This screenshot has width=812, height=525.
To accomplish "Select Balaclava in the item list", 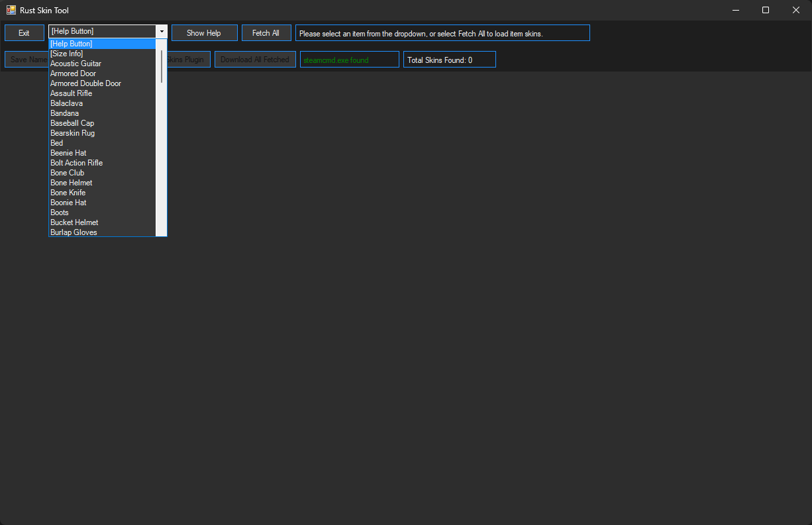I will click(66, 103).
